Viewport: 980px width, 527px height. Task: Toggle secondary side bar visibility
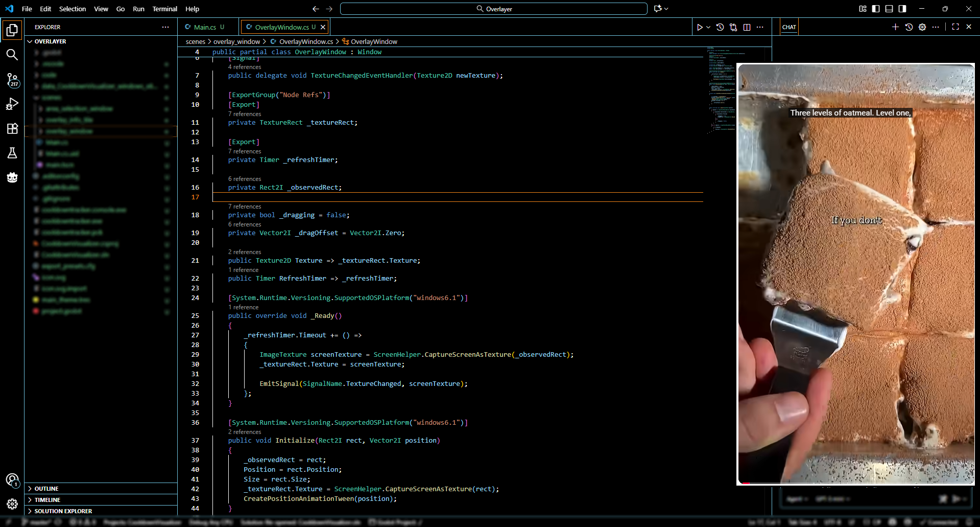902,9
